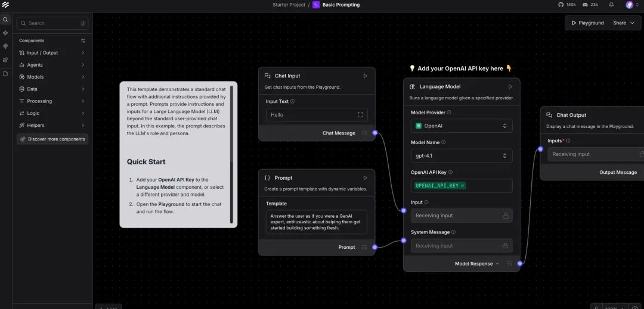
Task: Click the Input Text field containing Hello
Action: pyautogui.click(x=317, y=115)
